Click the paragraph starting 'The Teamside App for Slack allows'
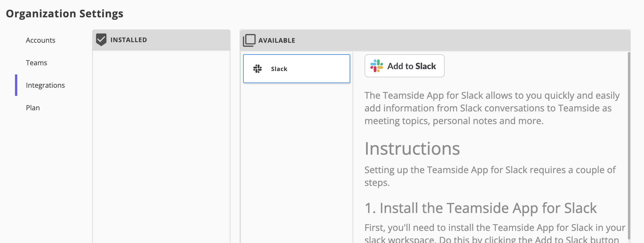644x243 pixels. [x=492, y=108]
